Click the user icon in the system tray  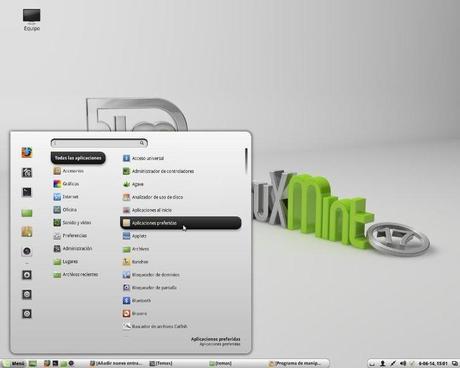pyautogui.click(x=382, y=363)
